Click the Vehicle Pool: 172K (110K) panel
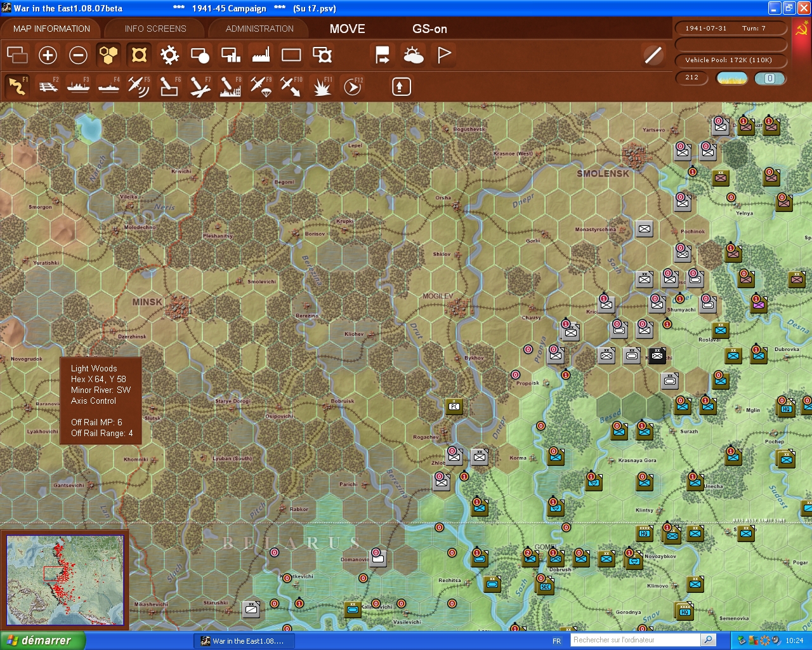The image size is (812, 650). [731, 60]
